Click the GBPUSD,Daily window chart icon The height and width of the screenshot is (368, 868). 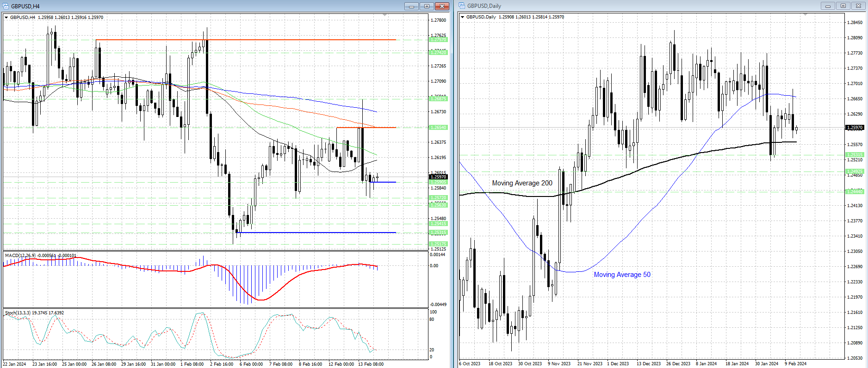[x=462, y=6]
